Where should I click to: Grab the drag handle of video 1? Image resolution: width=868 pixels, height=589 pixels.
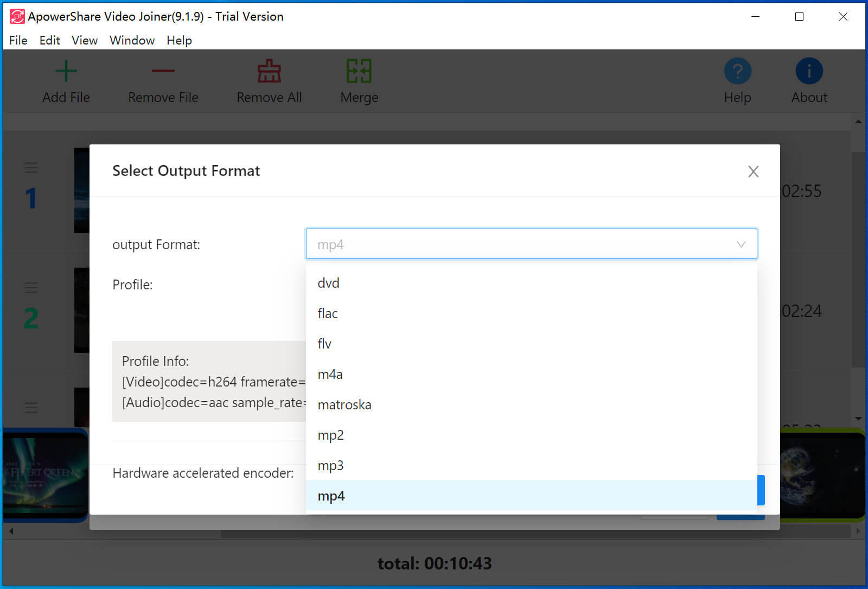[x=31, y=168]
